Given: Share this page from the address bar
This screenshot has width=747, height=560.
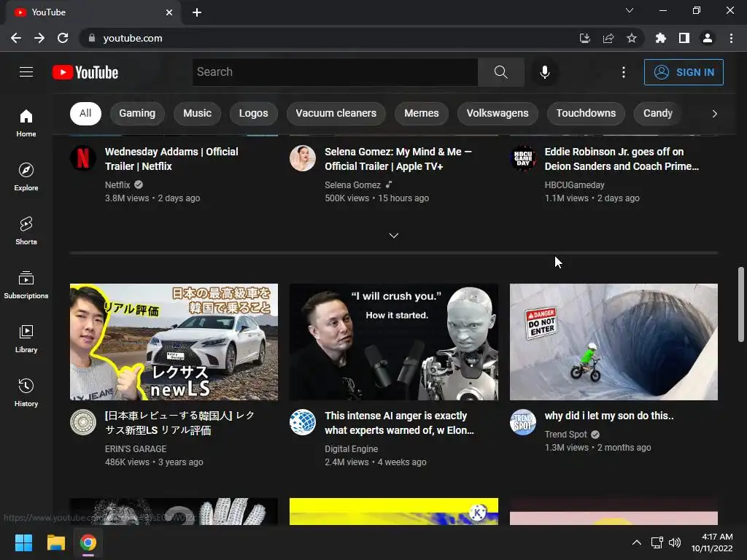Looking at the screenshot, I should (608, 38).
